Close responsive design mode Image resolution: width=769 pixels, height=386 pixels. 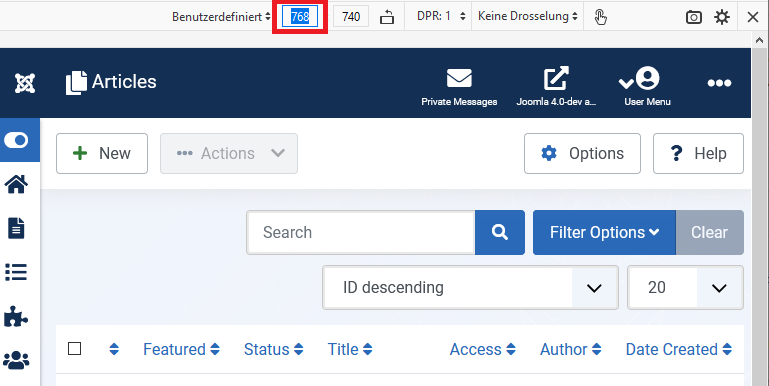coord(753,17)
